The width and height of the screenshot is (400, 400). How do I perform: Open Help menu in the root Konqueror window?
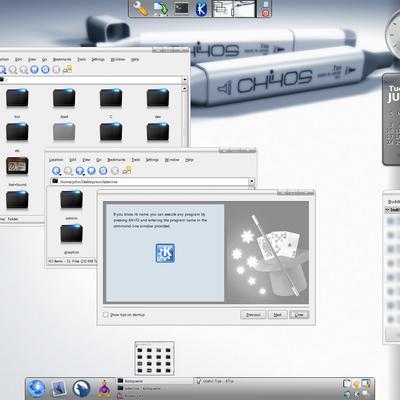click(135, 59)
